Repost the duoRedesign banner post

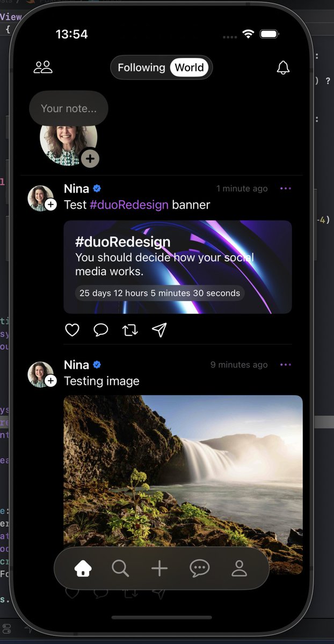(130, 330)
